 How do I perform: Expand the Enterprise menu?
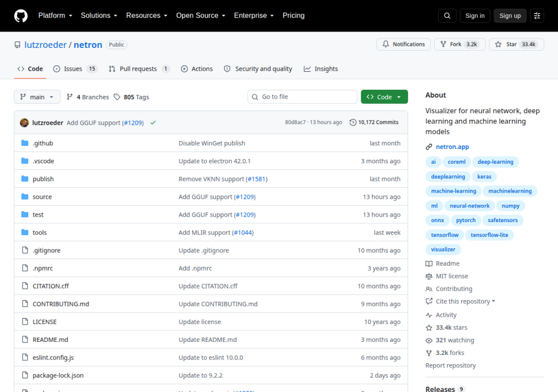[x=254, y=16]
